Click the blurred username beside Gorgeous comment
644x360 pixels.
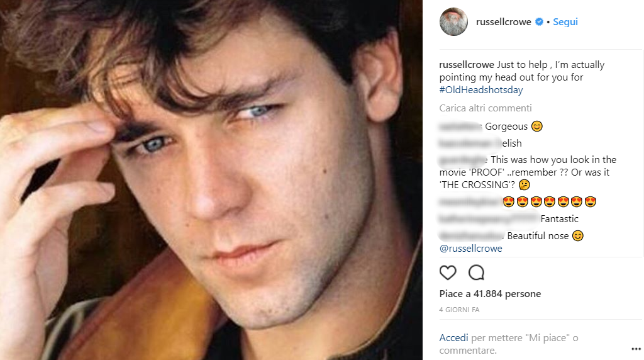tap(461, 127)
